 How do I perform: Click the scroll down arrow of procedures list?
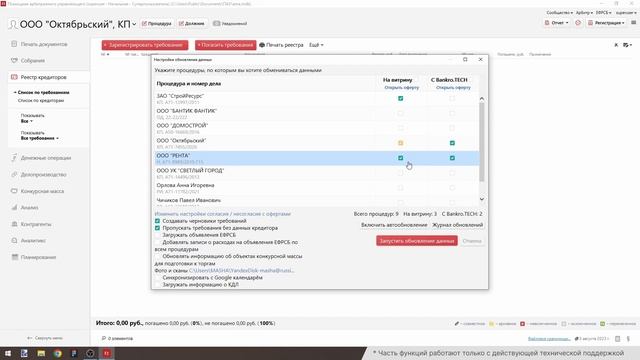482,199
